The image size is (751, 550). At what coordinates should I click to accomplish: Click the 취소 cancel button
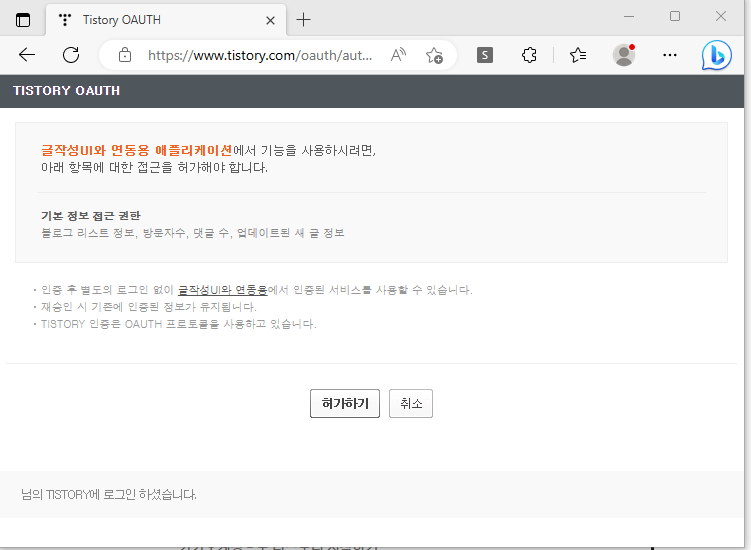(411, 403)
